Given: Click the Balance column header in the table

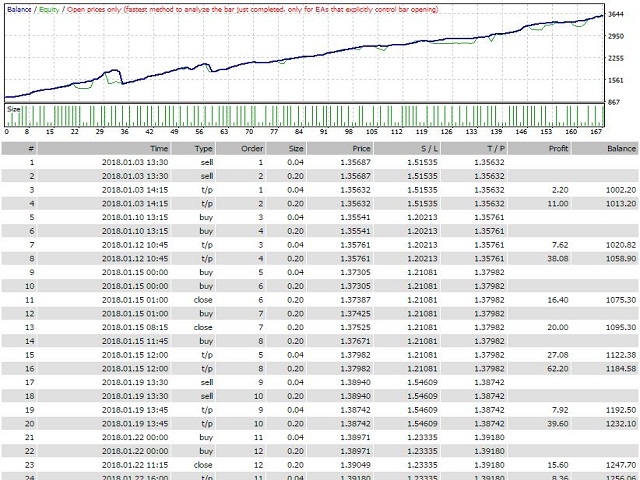Looking at the screenshot, I should coord(605,149).
